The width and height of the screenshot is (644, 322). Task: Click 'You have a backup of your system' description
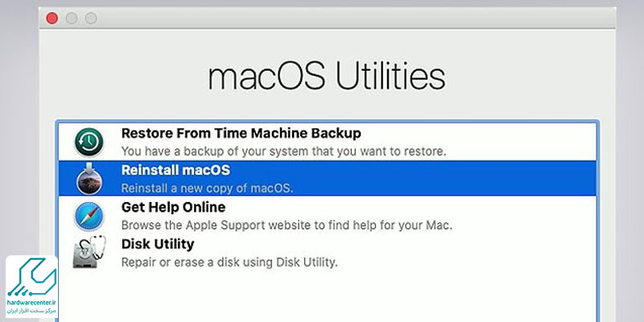click(x=283, y=151)
